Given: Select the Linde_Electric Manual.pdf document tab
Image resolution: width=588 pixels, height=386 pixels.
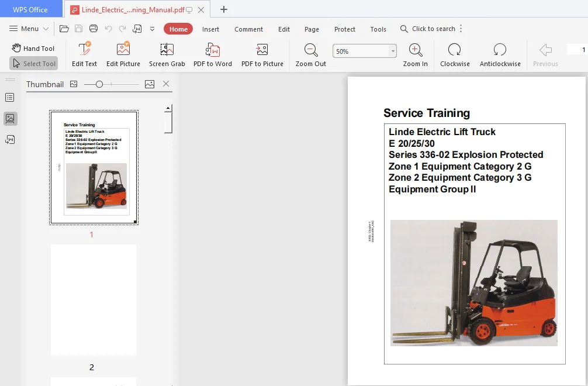Looking at the screenshot, I should [x=133, y=10].
